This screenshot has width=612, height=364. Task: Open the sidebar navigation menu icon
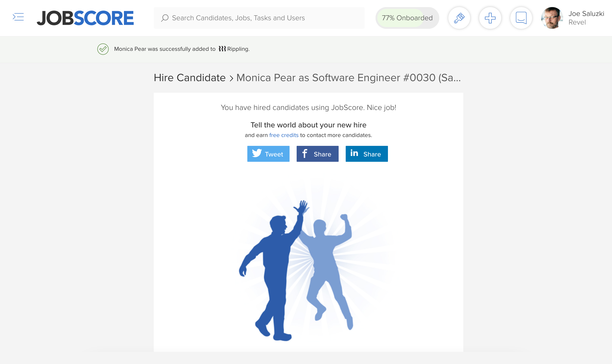pos(18,17)
